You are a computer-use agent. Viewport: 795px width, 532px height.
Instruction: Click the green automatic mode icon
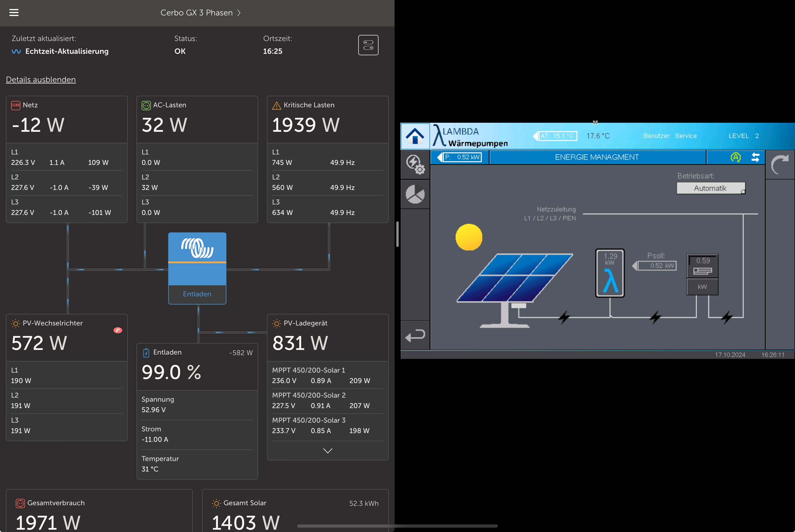[735, 157]
